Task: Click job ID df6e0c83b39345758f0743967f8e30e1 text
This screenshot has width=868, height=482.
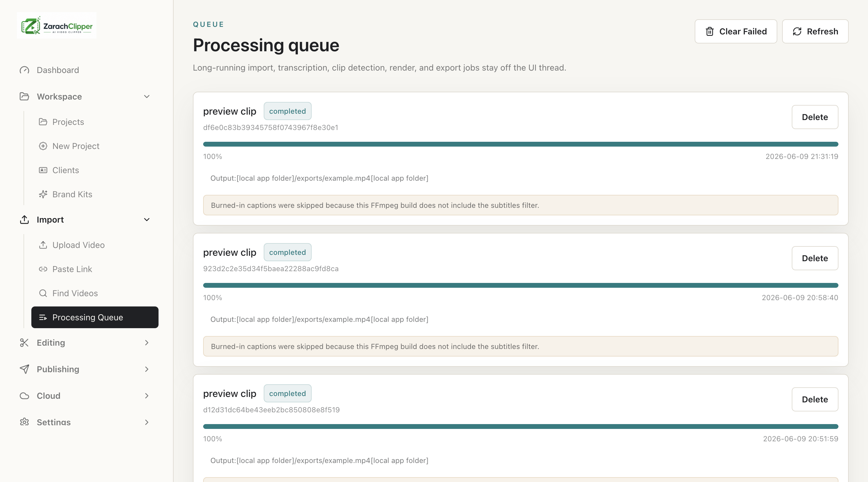Action: pos(271,128)
